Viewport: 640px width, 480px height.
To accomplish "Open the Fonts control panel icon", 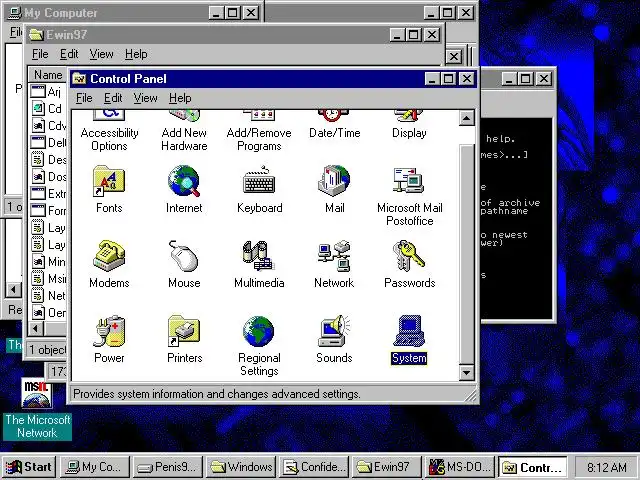I will tap(109, 182).
